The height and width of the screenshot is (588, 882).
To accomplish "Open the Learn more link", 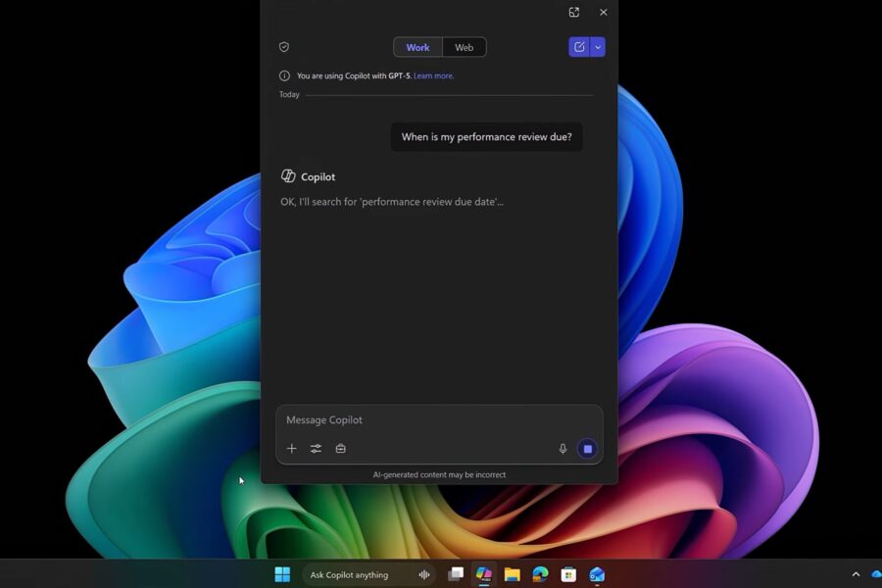I will click(433, 75).
